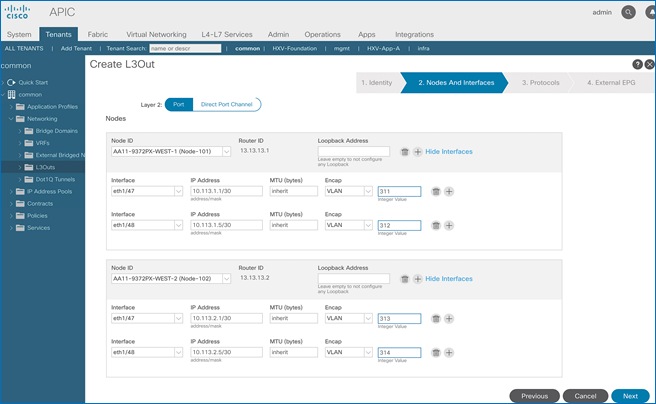Open the Integrations tab
This screenshot has width=656, height=404.
[x=414, y=34]
